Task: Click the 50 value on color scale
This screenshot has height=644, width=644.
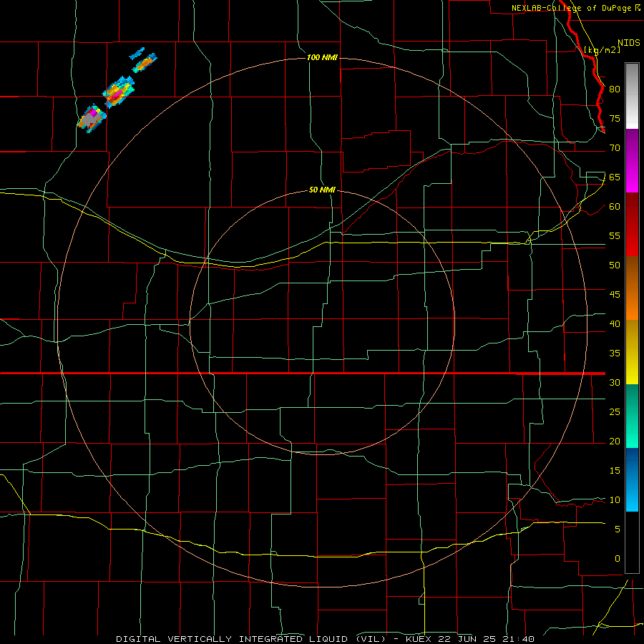Action: [615, 265]
